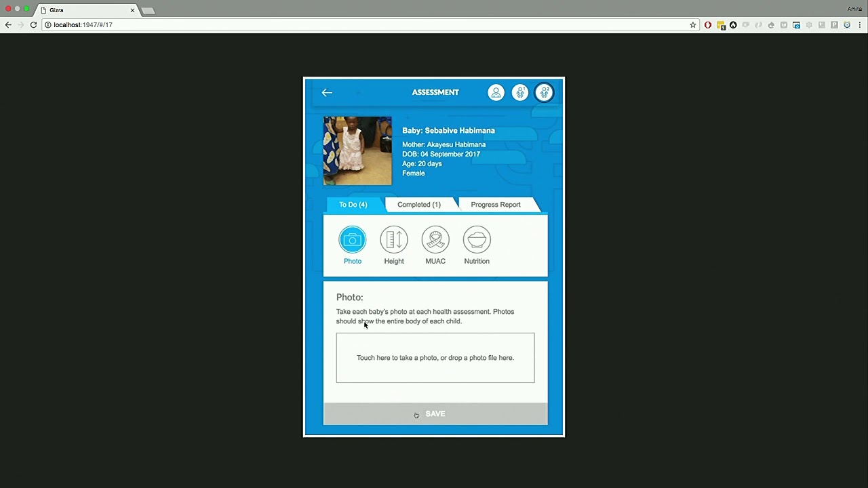Bookmark this page with the star icon
868x488 pixels.
692,25
